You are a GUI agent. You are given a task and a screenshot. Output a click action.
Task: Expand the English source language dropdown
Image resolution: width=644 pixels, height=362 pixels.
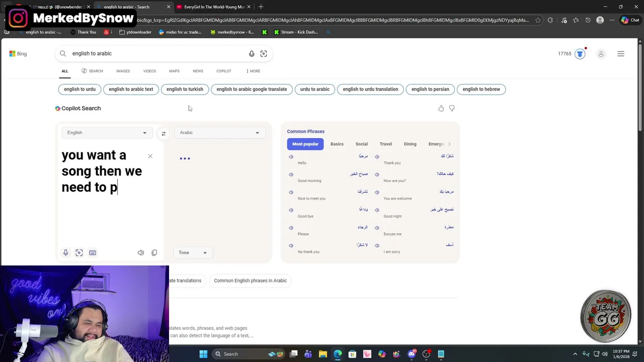[x=107, y=133]
